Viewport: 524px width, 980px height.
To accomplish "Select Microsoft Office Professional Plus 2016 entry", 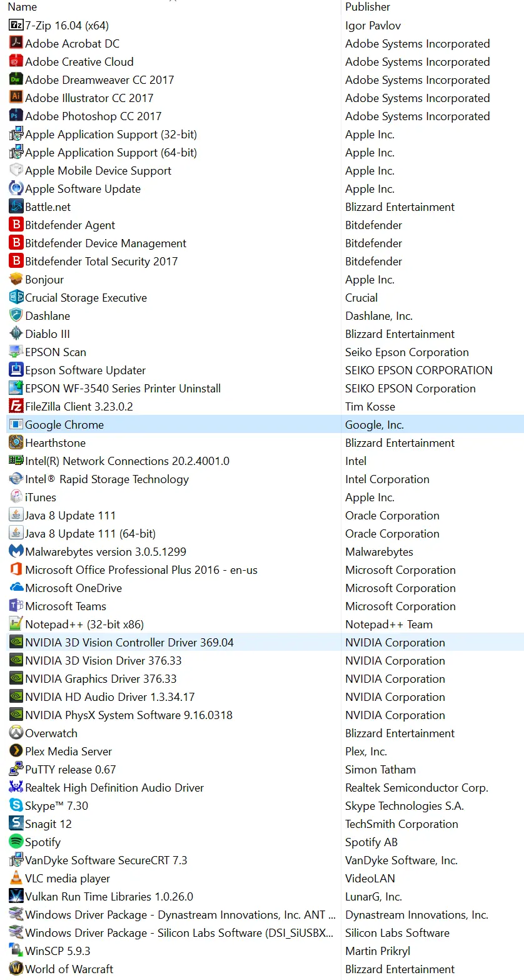I will coord(141,570).
